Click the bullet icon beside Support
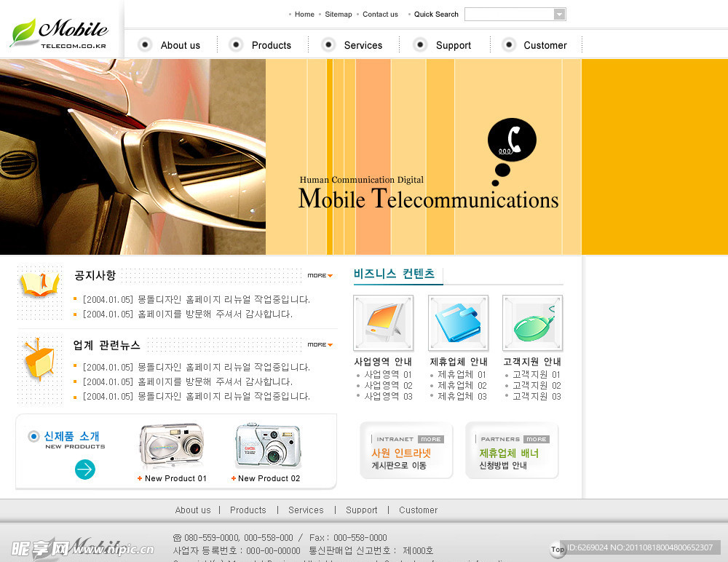This screenshot has width=728, height=562. coord(420,44)
